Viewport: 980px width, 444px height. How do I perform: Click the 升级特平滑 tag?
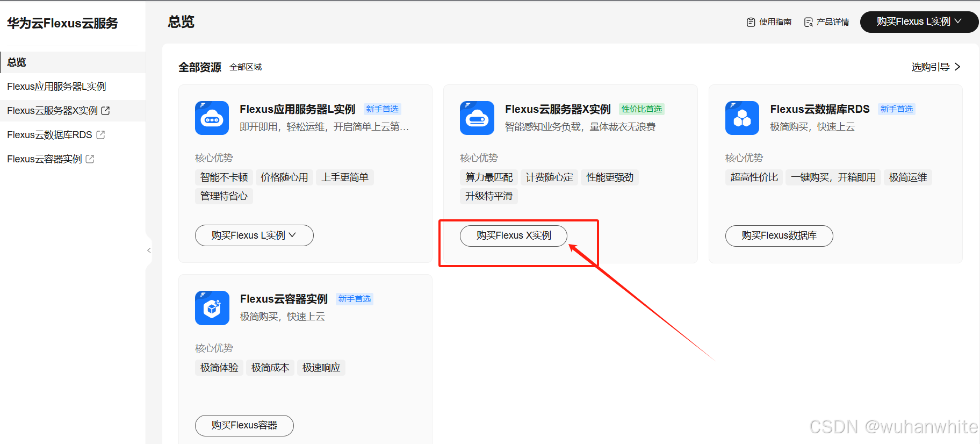pos(489,196)
